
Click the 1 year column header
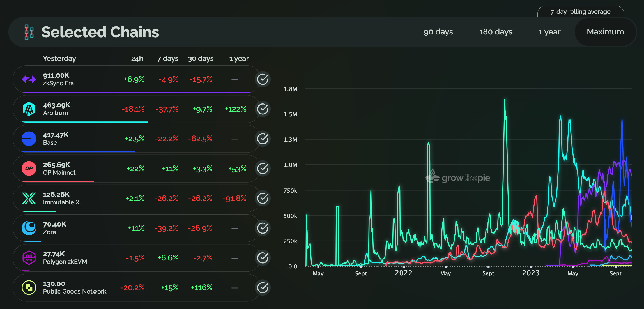click(x=239, y=58)
